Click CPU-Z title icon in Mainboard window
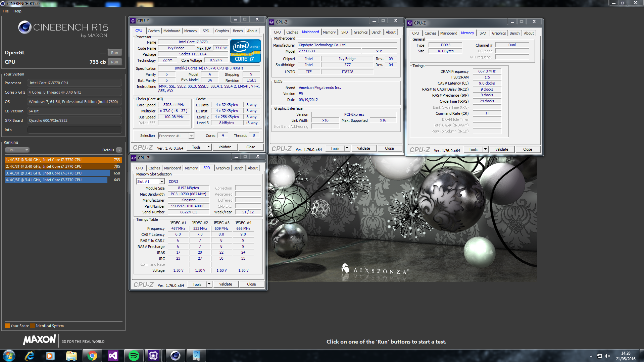Screen dimensions: 644x362 271,22
